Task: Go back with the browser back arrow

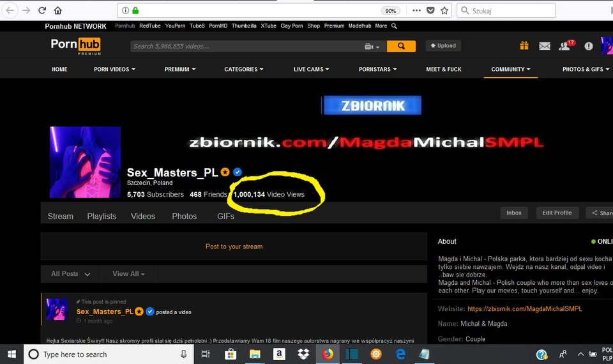Action: pos(10,11)
